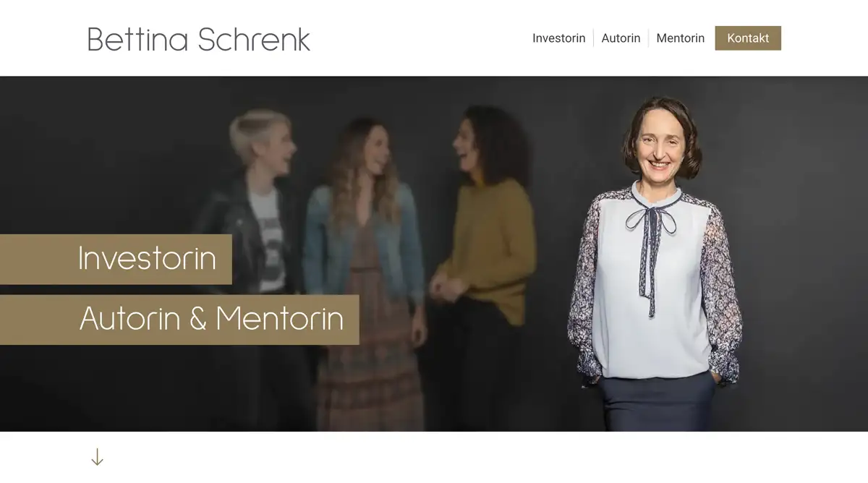Open the Investorin navigation link
868x483 pixels.
click(558, 38)
